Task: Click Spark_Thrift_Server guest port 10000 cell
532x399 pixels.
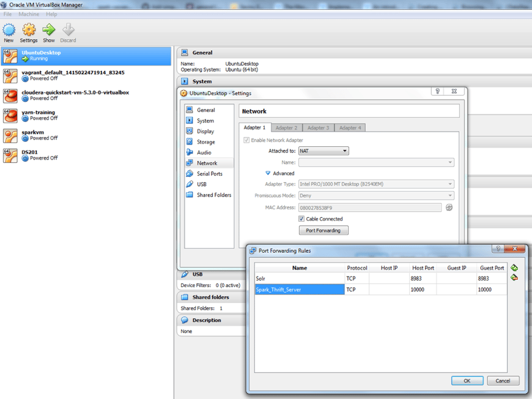Action: pos(492,289)
